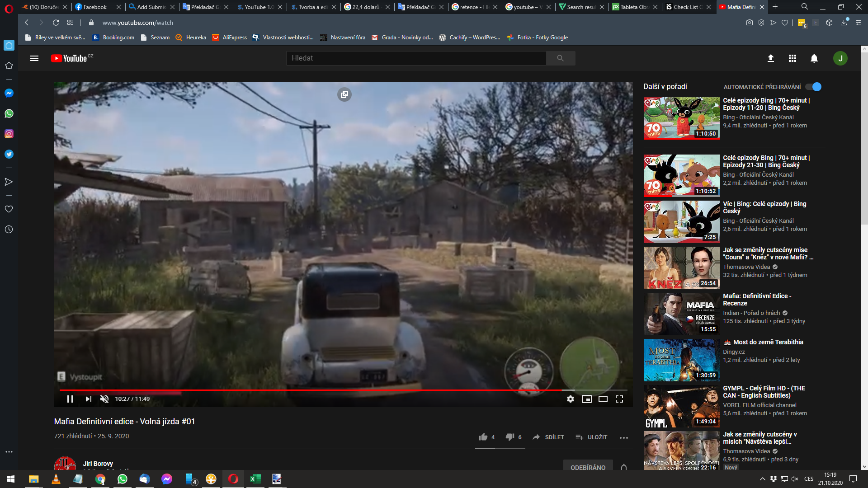Share the video via SDÍLET

(x=548, y=437)
